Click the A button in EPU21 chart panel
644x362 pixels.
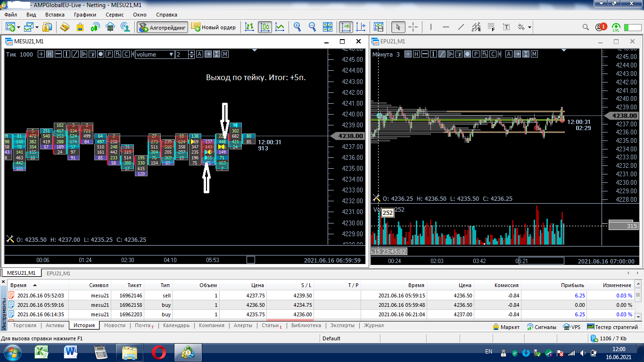pos(509,54)
